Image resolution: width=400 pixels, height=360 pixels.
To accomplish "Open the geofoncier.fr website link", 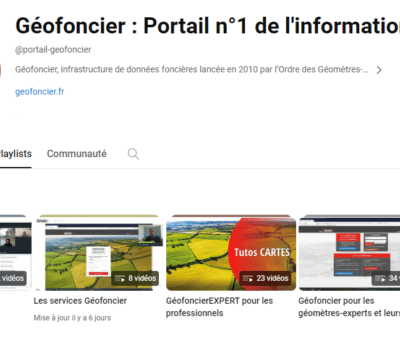I will pos(40,92).
